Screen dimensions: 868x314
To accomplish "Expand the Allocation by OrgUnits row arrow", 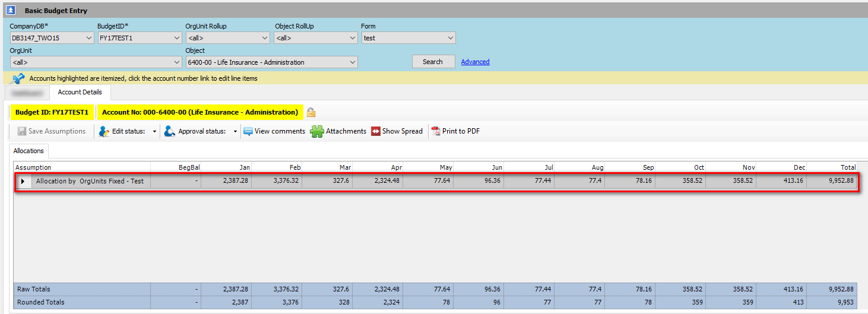I will 23,181.
